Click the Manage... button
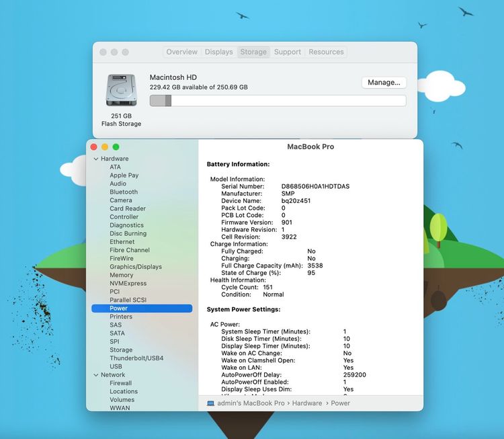This screenshot has width=504, height=439. click(384, 82)
